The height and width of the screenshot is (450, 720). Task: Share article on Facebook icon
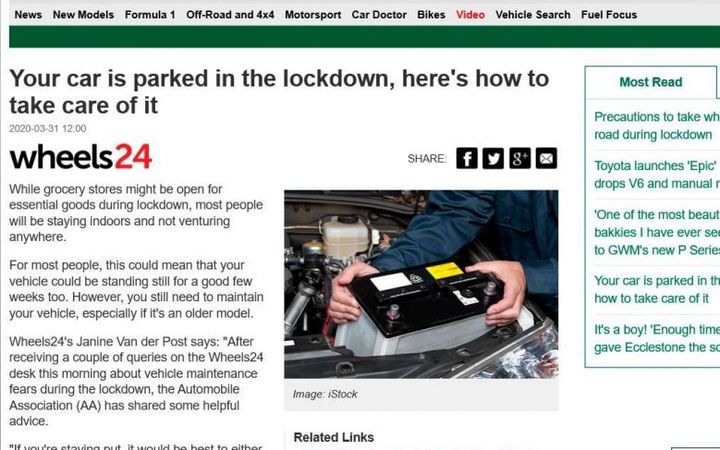[467, 158]
